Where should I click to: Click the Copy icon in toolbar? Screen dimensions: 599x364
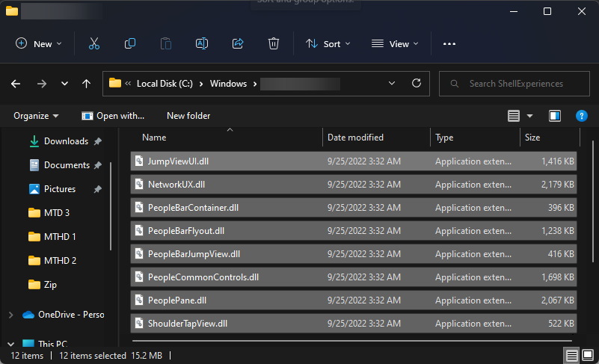pyautogui.click(x=130, y=43)
